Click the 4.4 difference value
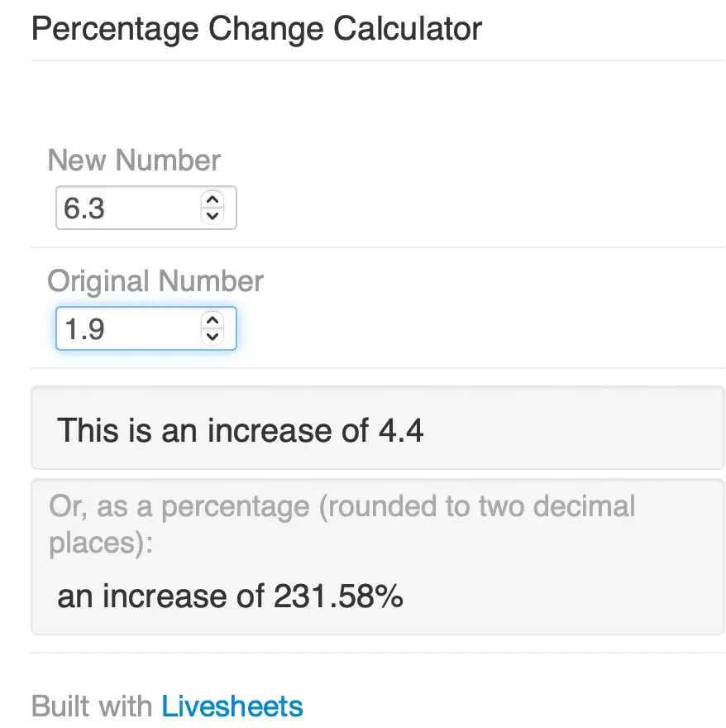 pos(400,430)
